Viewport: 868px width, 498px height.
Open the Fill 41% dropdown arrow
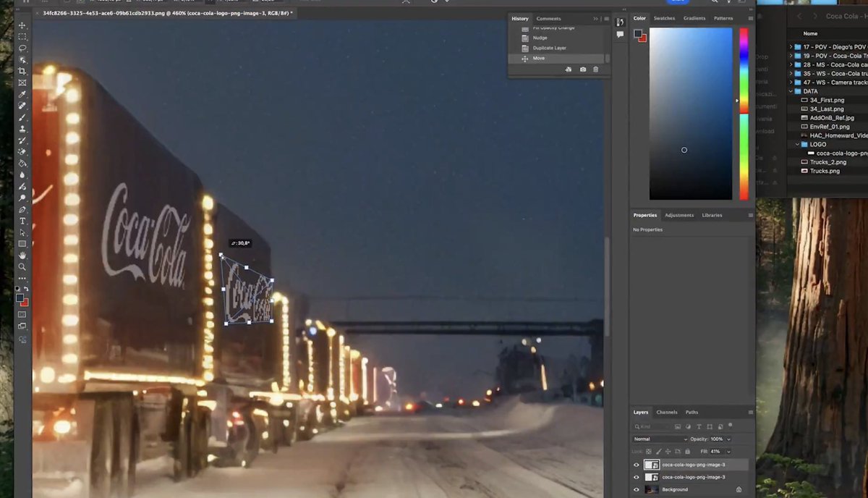[728, 451]
